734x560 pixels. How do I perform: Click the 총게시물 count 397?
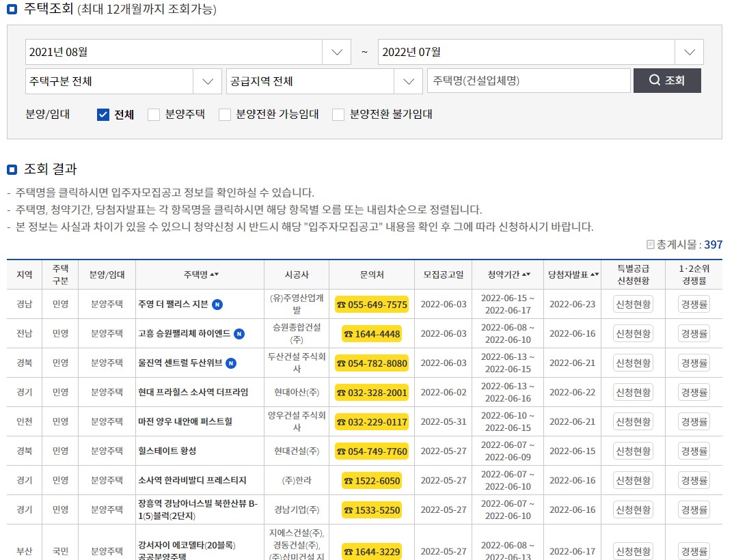pyautogui.click(x=713, y=244)
